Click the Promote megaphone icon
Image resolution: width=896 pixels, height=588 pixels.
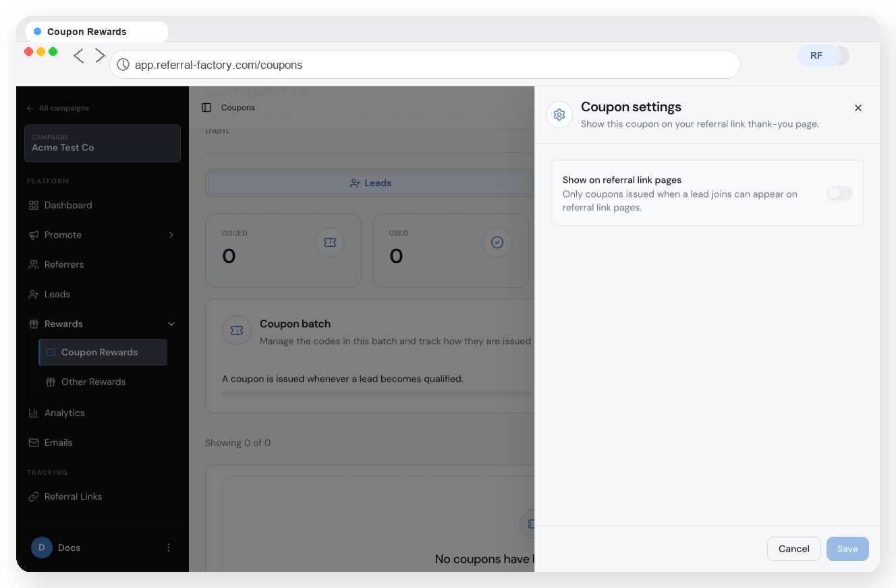pos(34,235)
